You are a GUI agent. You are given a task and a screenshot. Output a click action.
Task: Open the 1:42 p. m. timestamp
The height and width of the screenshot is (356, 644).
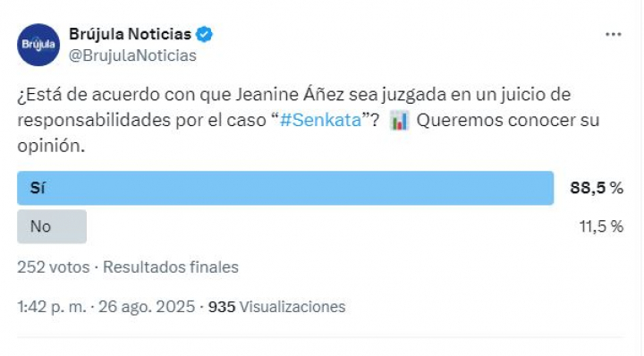click(x=52, y=307)
